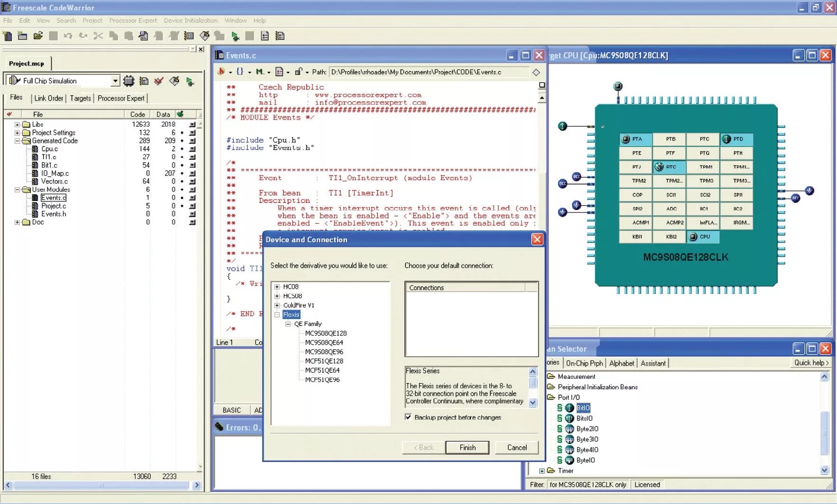Select the ByteIO bean icon

point(570,460)
